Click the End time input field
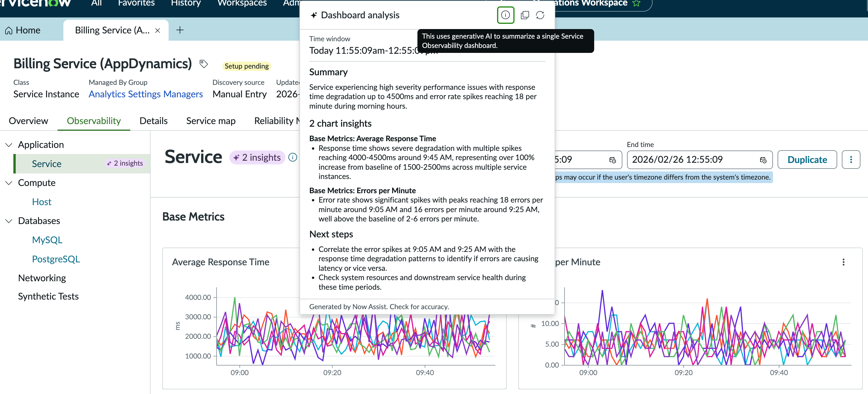 coord(699,160)
